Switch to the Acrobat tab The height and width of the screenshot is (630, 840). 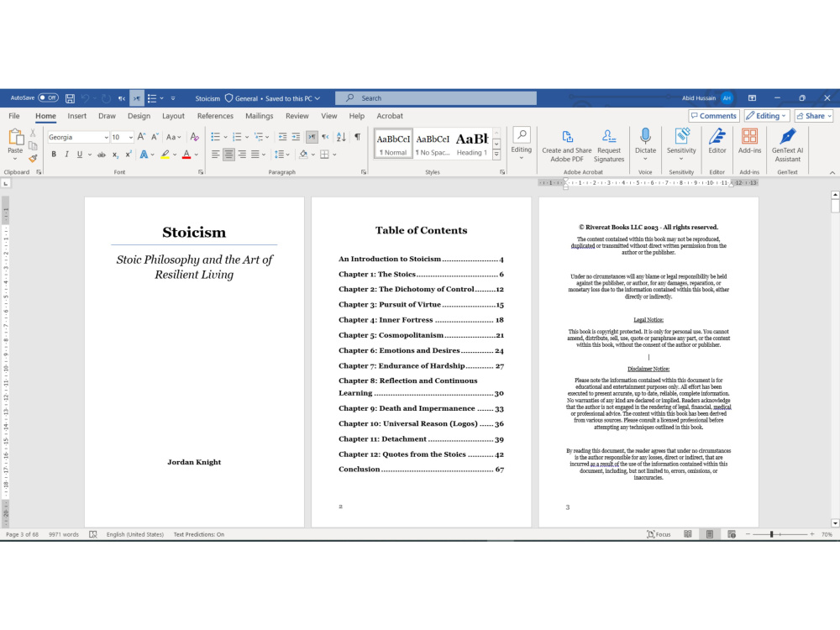[x=390, y=116]
